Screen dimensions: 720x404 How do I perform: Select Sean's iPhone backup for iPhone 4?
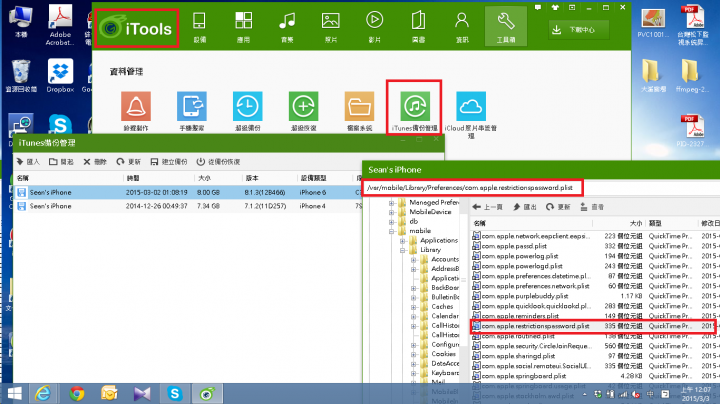[188, 206]
